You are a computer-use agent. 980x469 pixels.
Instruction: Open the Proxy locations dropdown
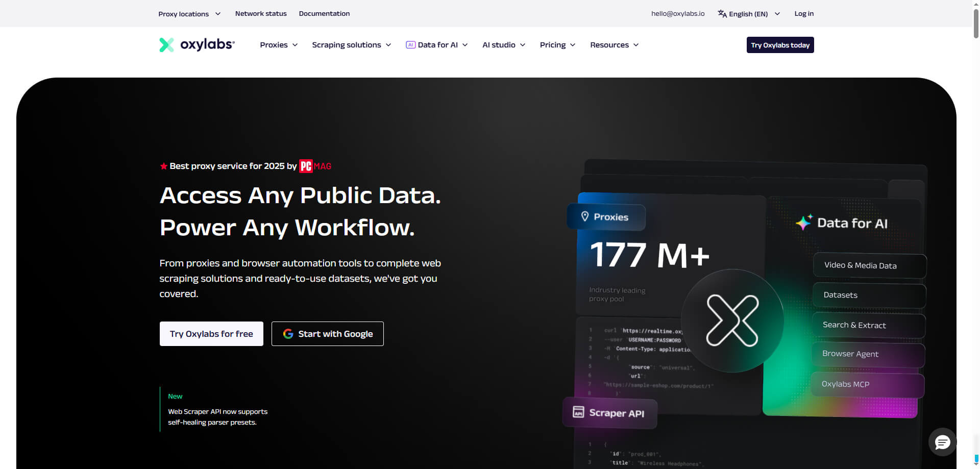[189, 14]
